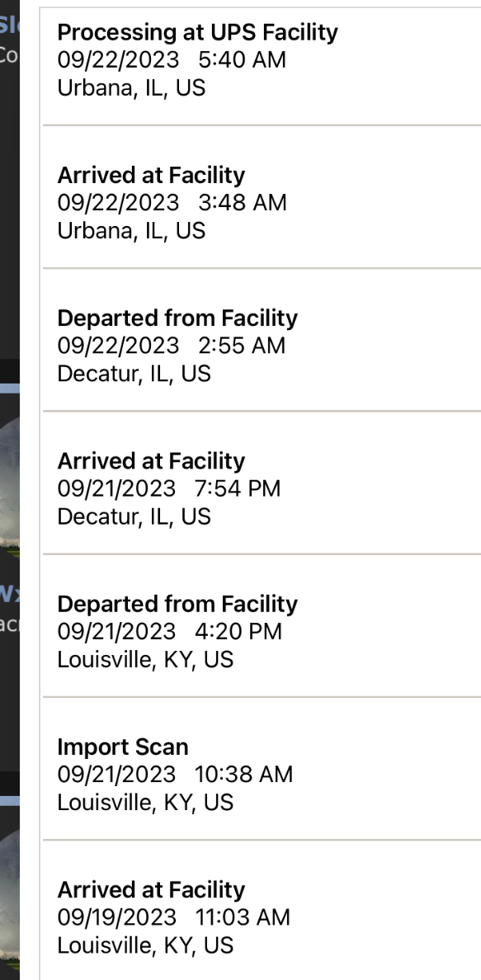Viewport: 481px width, 980px height.
Task: Select the 09/22/2023 2:55 AM timestamp
Action: click(172, 346)
